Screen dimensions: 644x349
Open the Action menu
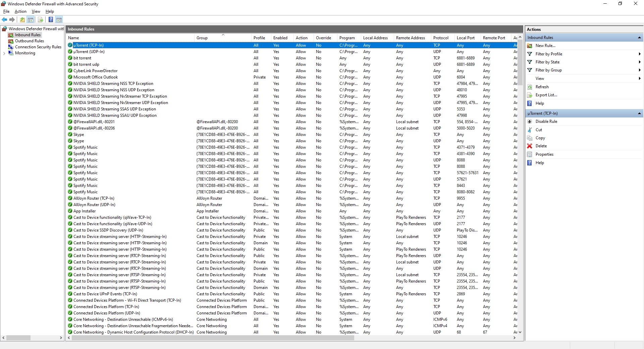[x=20, y=11]
